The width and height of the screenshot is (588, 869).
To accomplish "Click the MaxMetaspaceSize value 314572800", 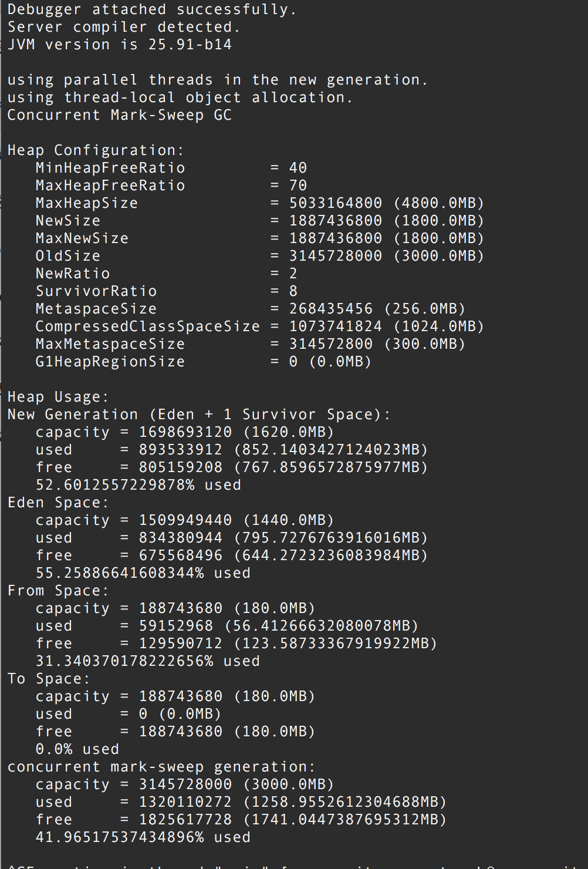I will pos(330,344).
